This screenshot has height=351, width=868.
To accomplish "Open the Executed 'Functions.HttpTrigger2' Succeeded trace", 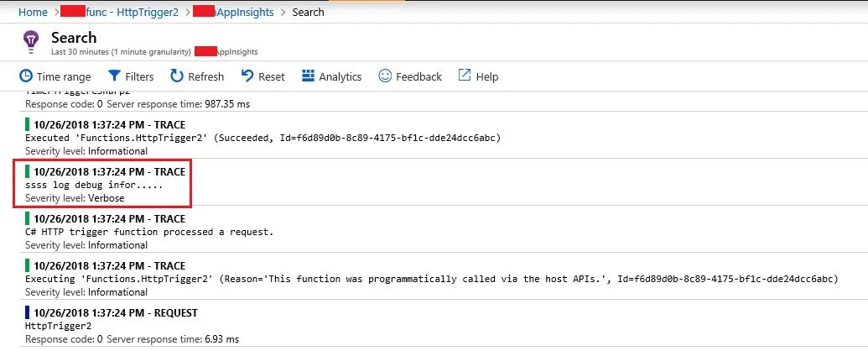I will (x=262, y=138).
